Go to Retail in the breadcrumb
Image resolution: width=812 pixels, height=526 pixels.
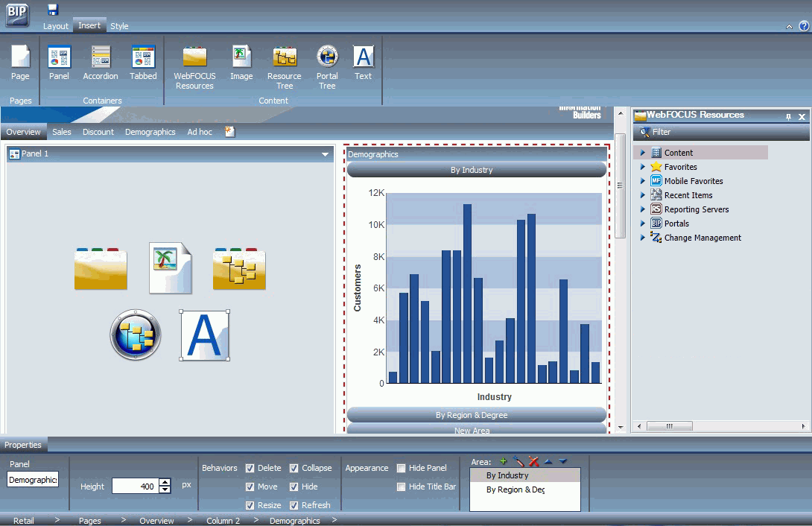24,520
